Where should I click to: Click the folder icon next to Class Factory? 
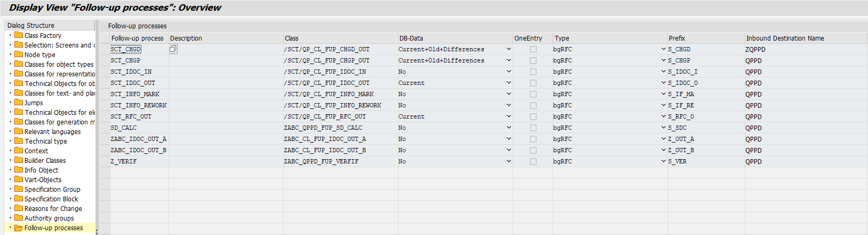(x=19, y=35)
